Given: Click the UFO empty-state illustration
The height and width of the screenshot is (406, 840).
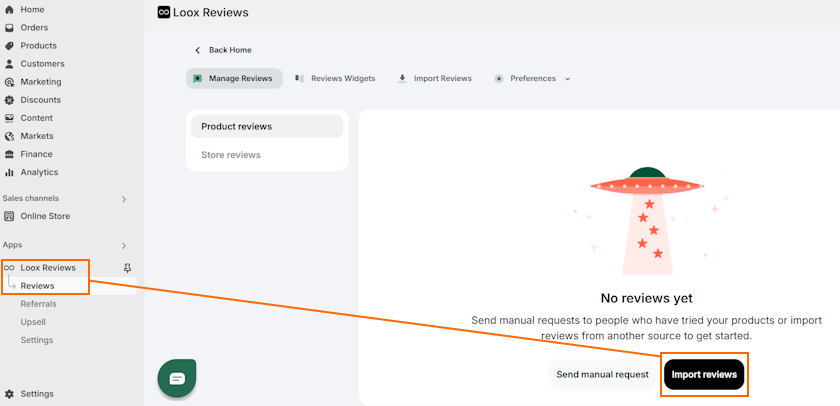Looking at the screenshot, I should (647, 221).
